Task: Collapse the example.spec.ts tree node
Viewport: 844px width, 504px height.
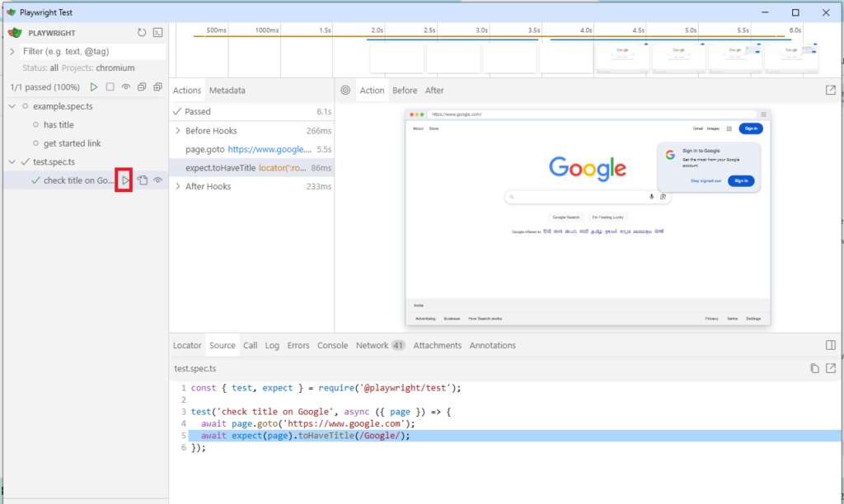Action: click(x=12, y=106)
